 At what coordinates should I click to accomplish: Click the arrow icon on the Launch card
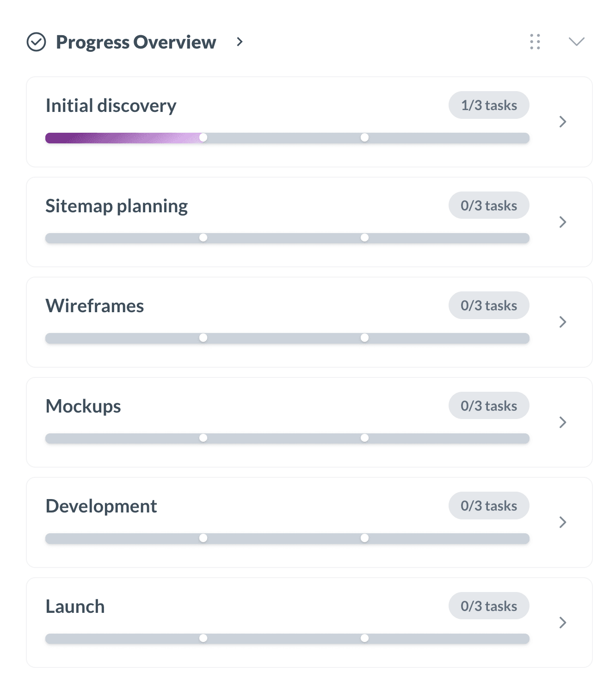point(563,623)
